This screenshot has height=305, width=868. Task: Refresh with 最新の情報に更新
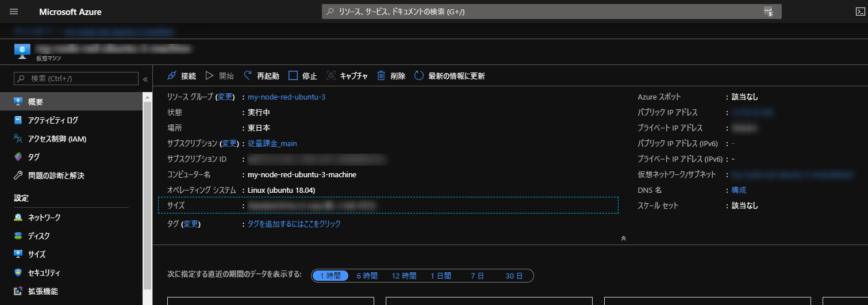(450, 76)
